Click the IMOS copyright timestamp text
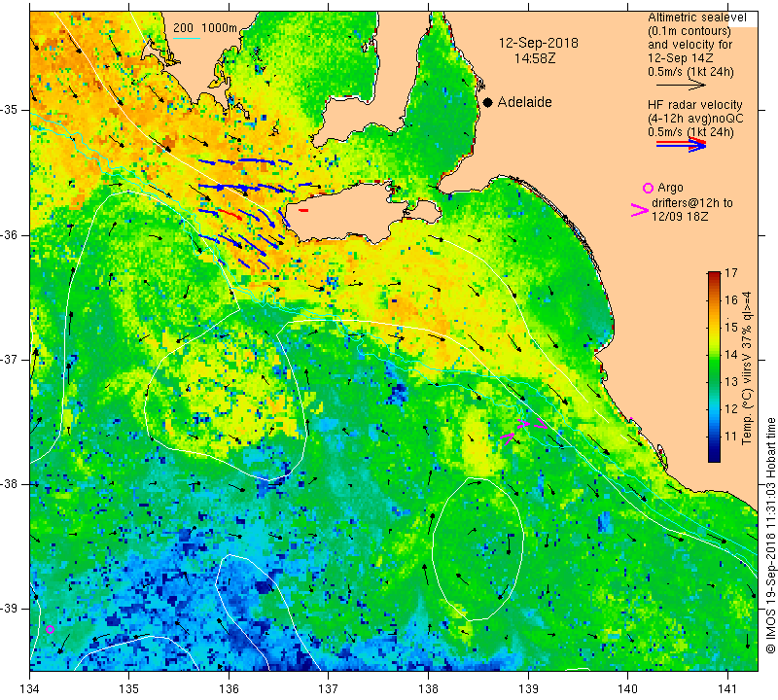Image resolution: width=778 pixels, height=700 pixels. [x=770, y=536]
